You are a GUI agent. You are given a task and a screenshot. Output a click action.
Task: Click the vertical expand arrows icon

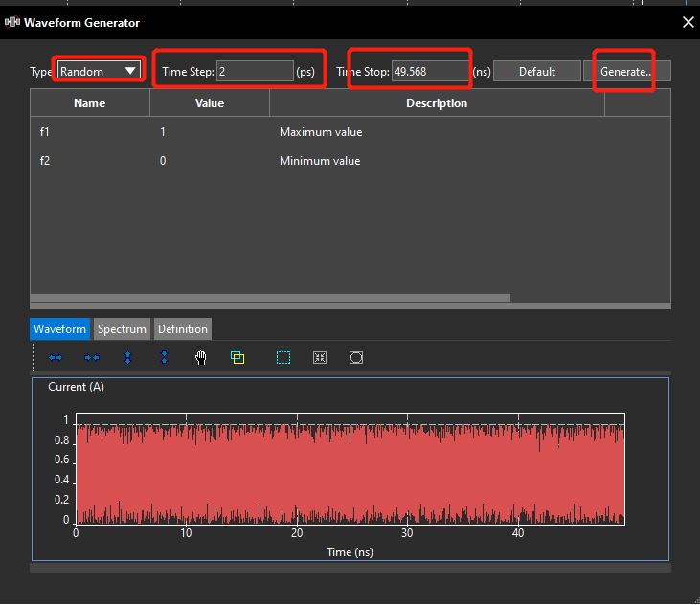coord(128,358)
